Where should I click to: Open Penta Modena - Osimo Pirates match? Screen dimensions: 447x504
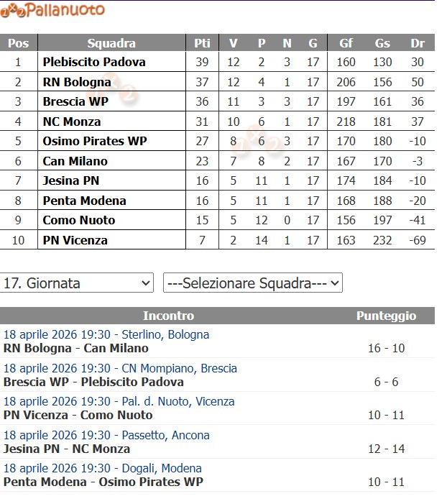pos(103,482)
